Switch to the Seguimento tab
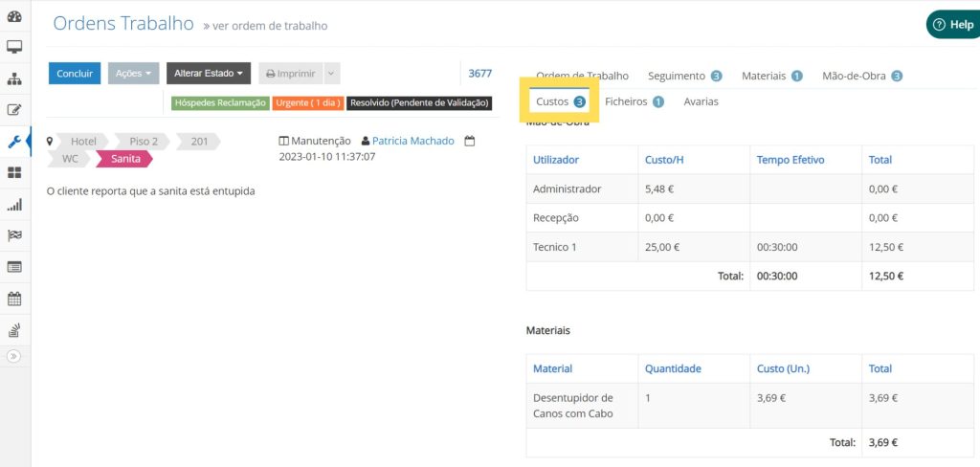The height and width of the screenshot is (467, 980). [x=684, y=76]
